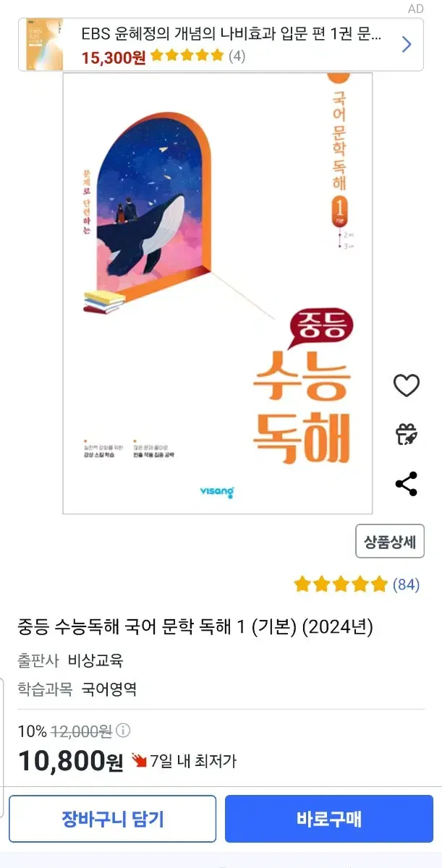The height and width of the screenshot is (868, 442).
Task: Tap the EBS ad book thumbnail
Action: tap(44, 44)
